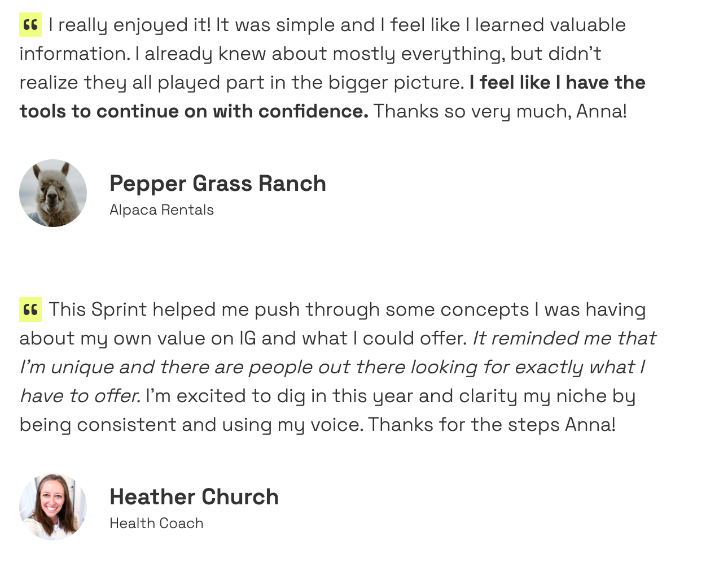
Task: Click the italic phrase 'It reminded me that'
Action: (564, 338)
